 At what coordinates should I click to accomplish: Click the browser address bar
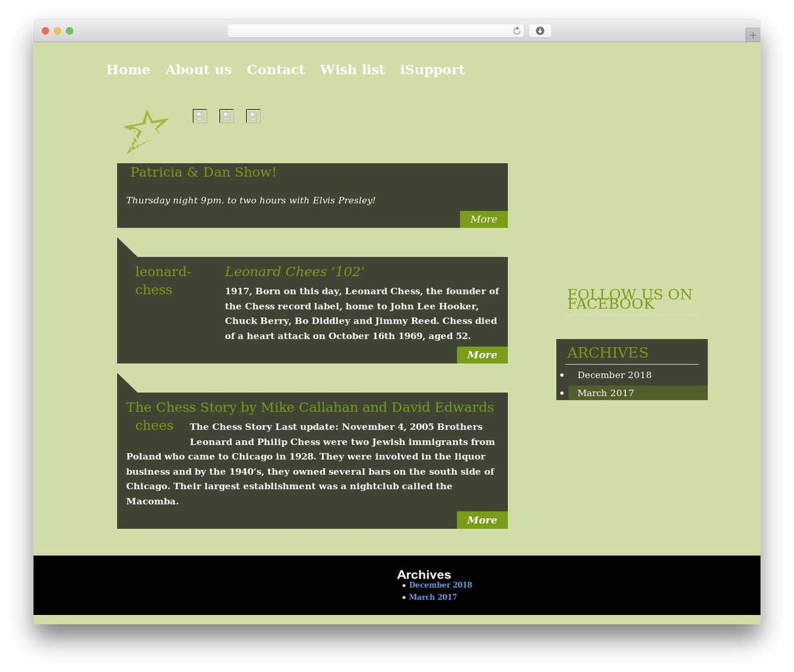[x=375, y=31]
